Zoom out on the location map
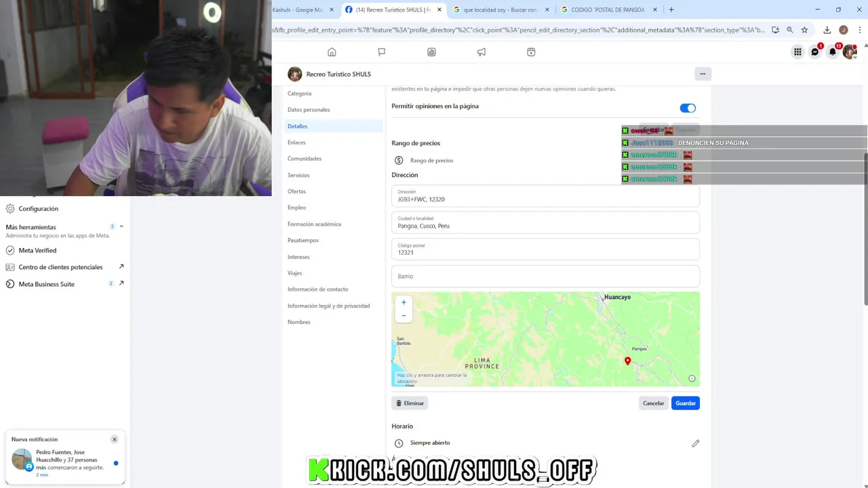Screen dimensions: 868x488 pos(403,315)
